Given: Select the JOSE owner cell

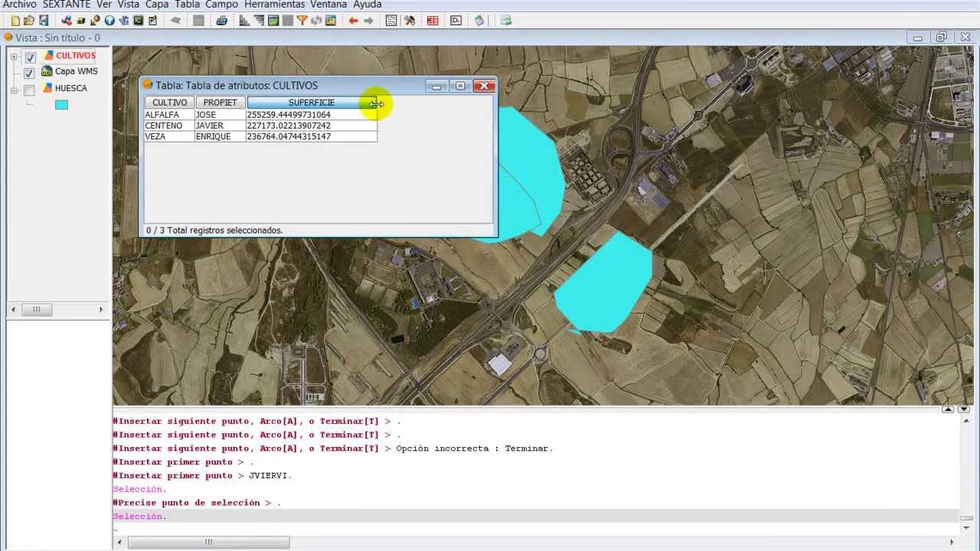Looking at the screenshot, I should click(x=220, y=115).
